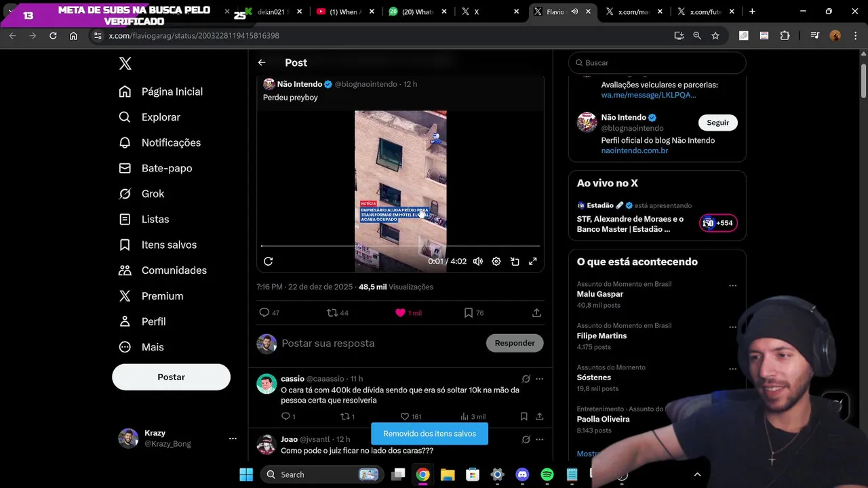
Task: Follow Não Intendo with Seguir
Action: (717, 123)
